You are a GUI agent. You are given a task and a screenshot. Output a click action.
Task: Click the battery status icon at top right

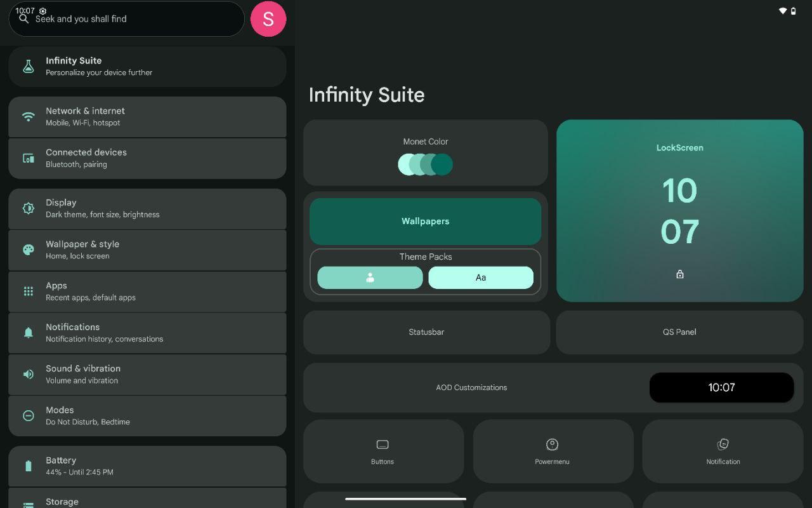(x=793, y=11)
